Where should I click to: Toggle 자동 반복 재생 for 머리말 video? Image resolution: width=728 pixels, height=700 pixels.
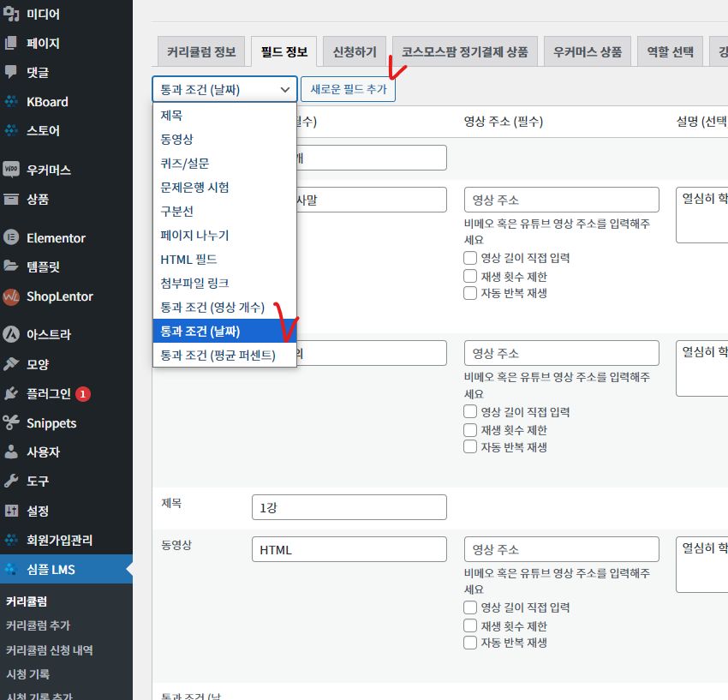(x=470, y=293)
